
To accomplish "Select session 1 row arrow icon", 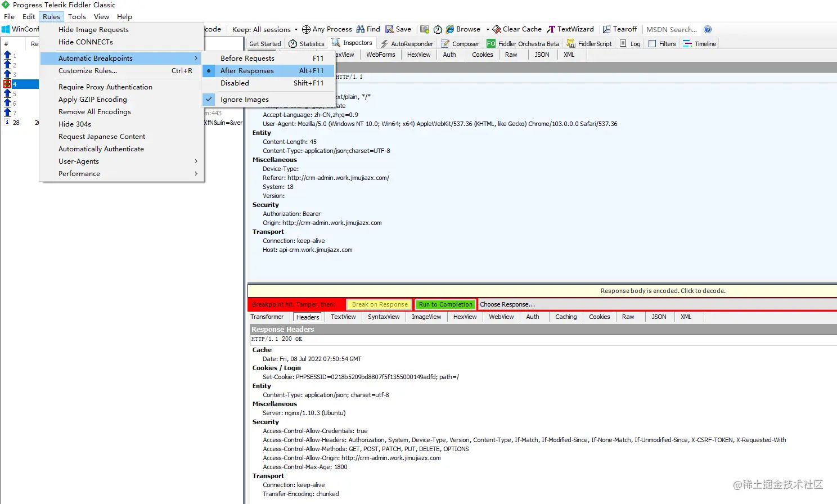I will tap(7, 55).
